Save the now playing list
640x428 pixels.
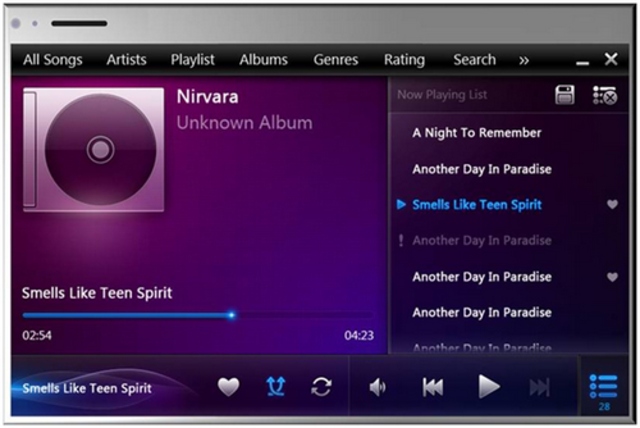point(565,95)
